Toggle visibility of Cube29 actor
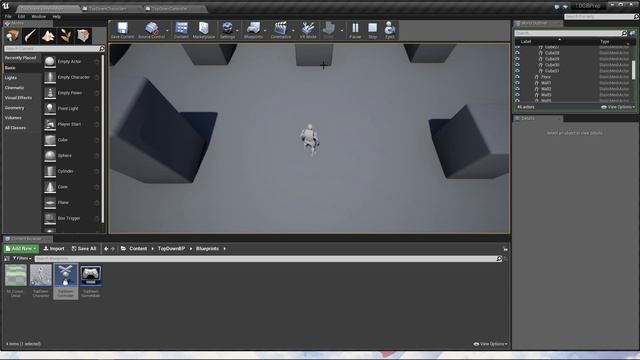This screenshot has width=640, height=360. 517,59
